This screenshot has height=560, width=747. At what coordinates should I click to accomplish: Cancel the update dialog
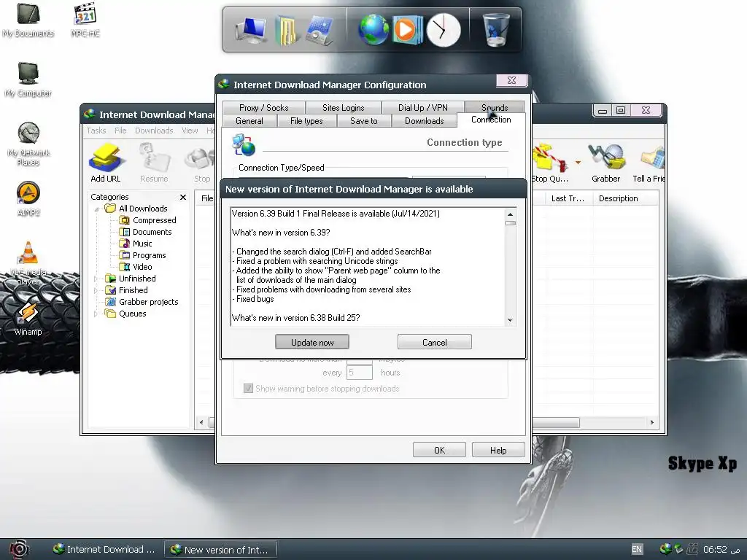pyautogui.click(x=435, y=342)
